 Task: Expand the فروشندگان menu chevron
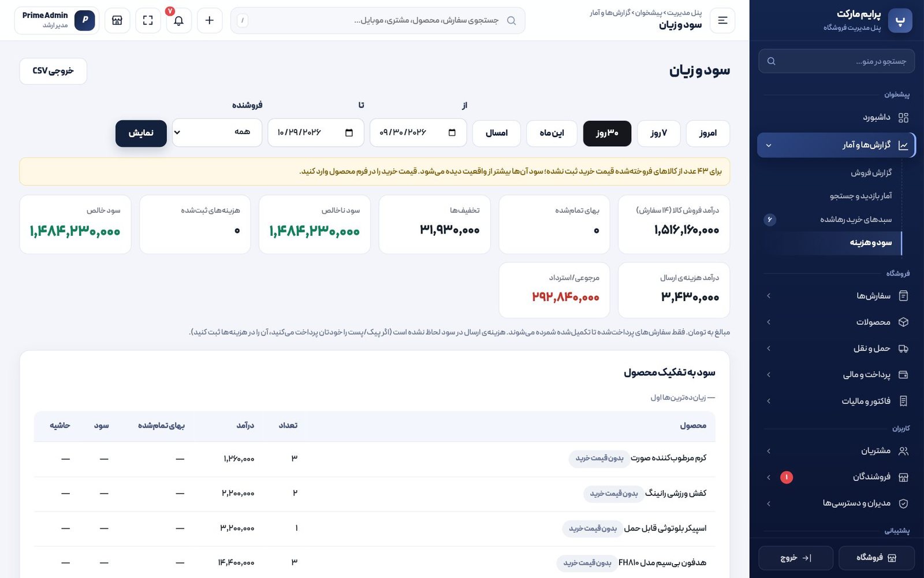click(x=769, y=477)
